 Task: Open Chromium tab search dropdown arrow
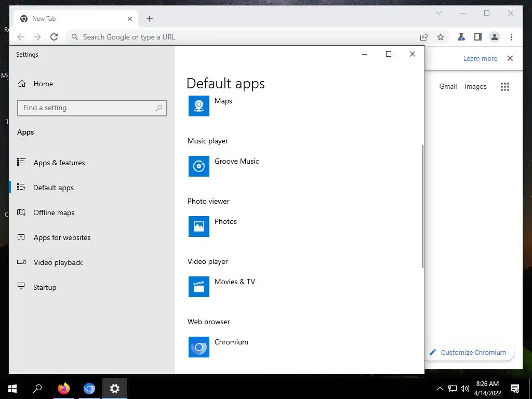point(439,13)
